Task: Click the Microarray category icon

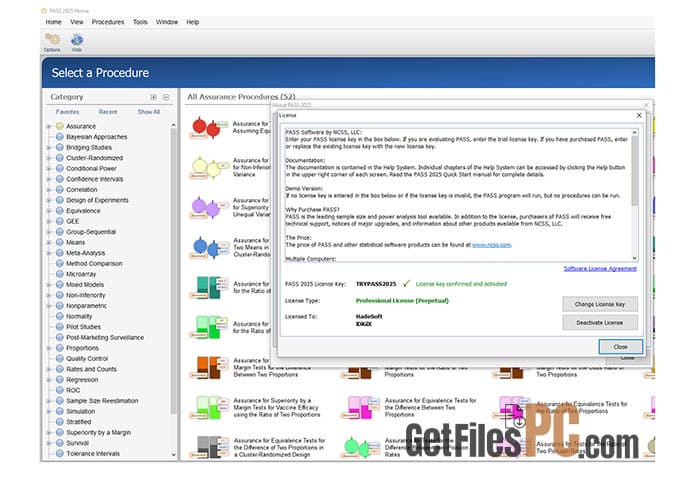Action: click(x=59, y=274)
